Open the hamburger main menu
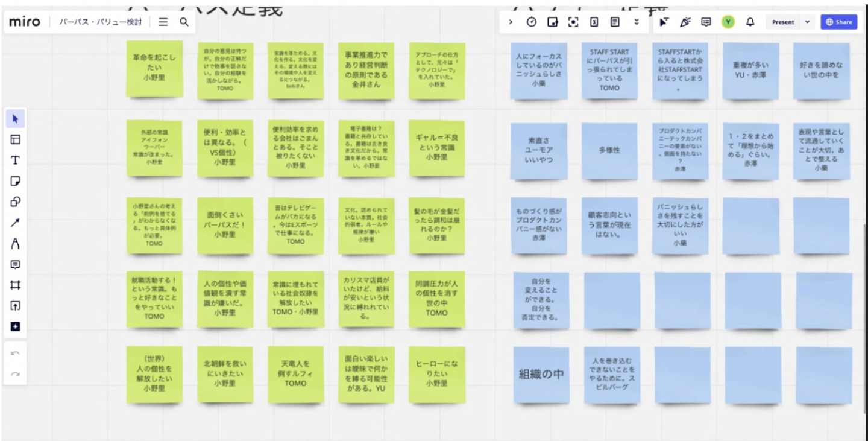This screenshot has height=441, width=868. coord(163,22)
